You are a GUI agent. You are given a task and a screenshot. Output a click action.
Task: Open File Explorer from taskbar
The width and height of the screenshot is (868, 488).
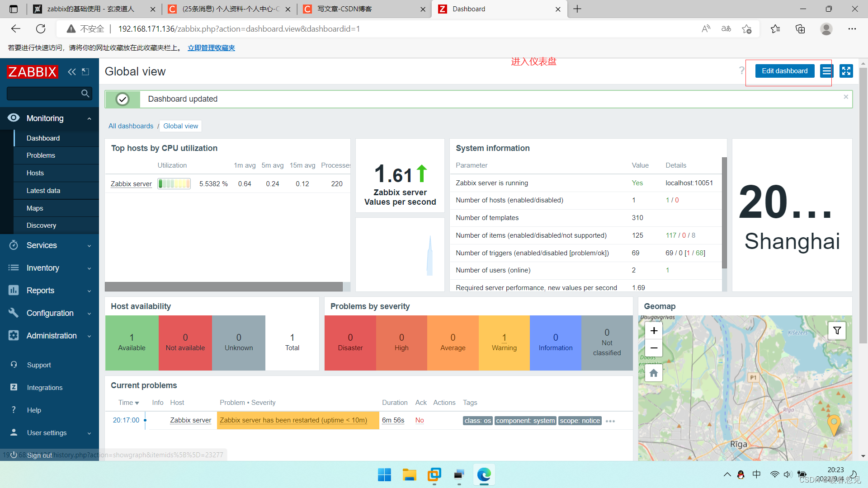[x=410, y=475]
